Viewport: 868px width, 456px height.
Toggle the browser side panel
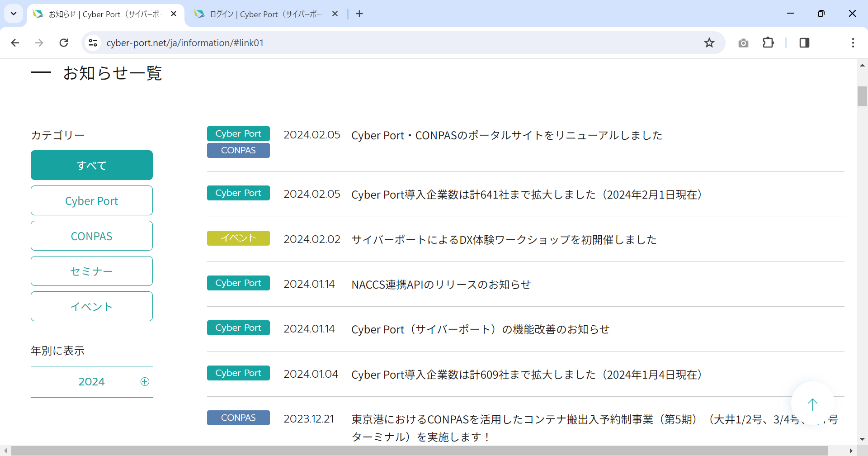[804, 43]
